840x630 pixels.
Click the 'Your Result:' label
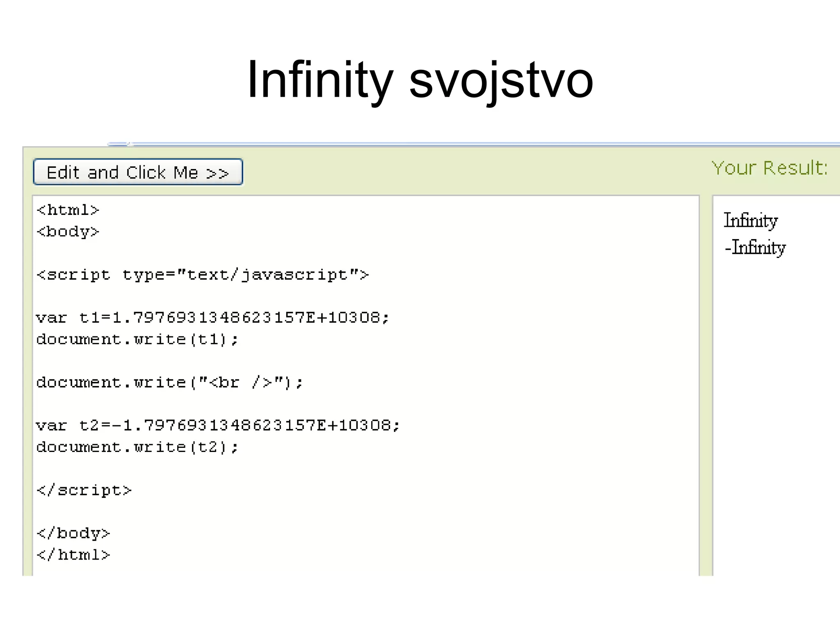(x=770, y=168)
